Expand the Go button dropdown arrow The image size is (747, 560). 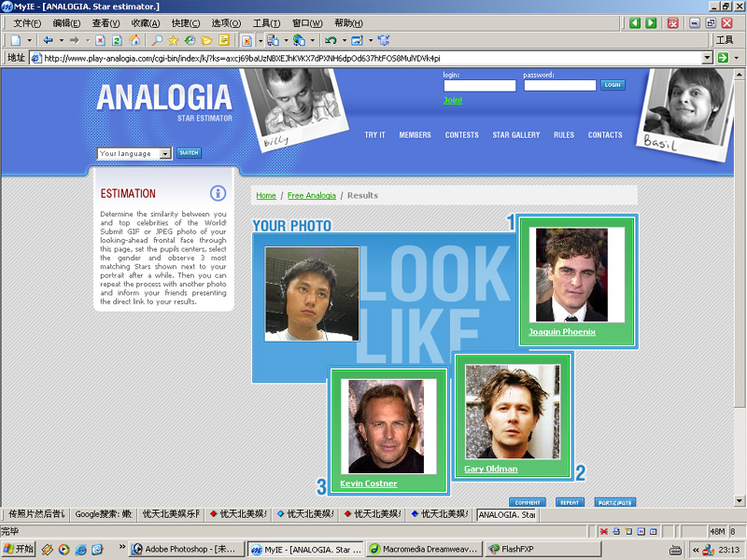(737, 58)
